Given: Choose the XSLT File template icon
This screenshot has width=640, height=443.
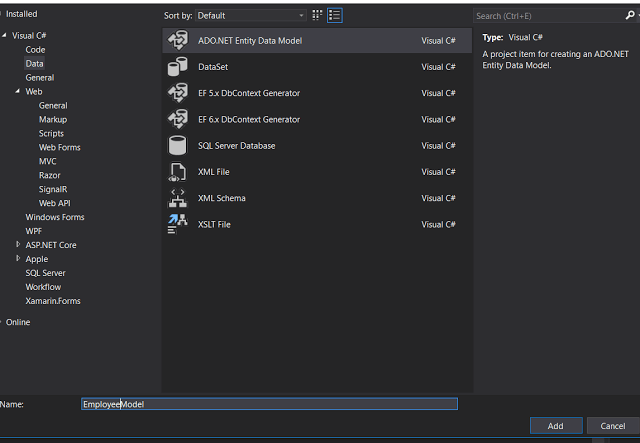Looking at the screenshot, I should 178,224.
